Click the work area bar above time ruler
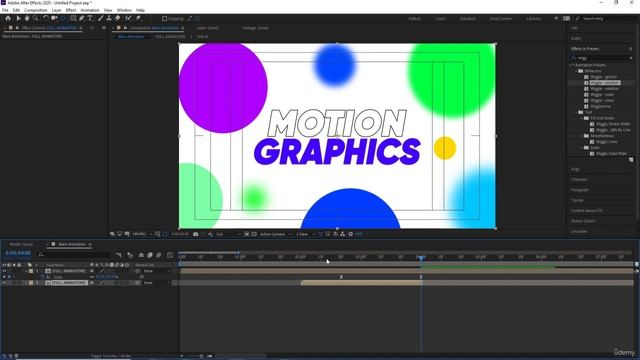Image resolution: width=640 pixels, height=360 pixels. pos(209,253)
